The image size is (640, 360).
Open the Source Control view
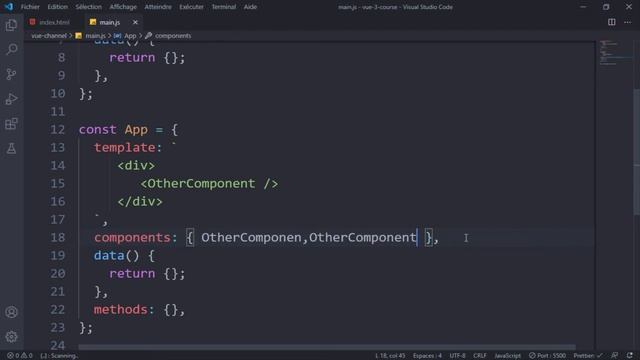tap(11, 74)
